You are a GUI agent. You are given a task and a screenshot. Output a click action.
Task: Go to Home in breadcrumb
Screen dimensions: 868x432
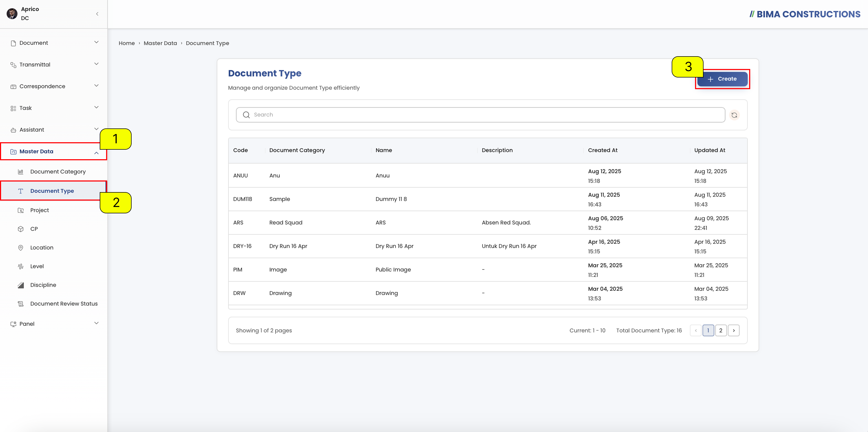[x=126, y=44]
